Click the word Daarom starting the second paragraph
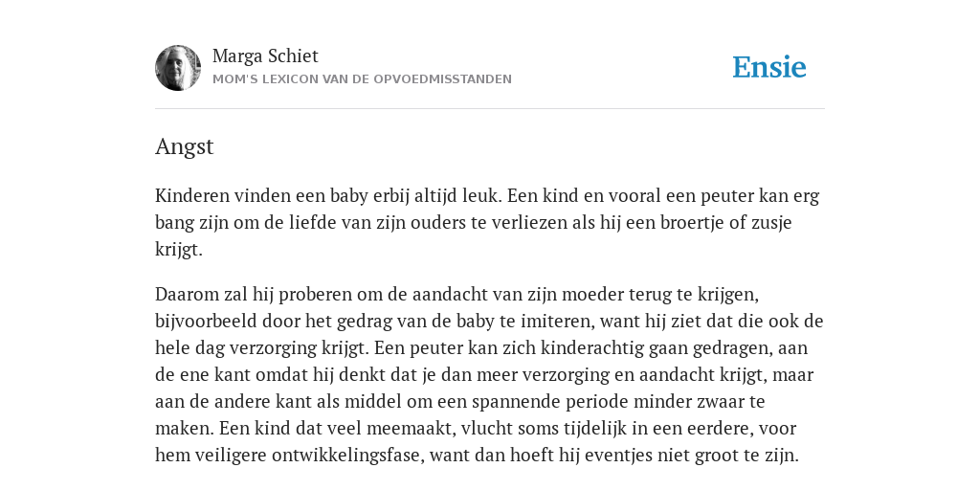This screenshot has height=490, width=980. pyautogui.click(x=187, y=294)
